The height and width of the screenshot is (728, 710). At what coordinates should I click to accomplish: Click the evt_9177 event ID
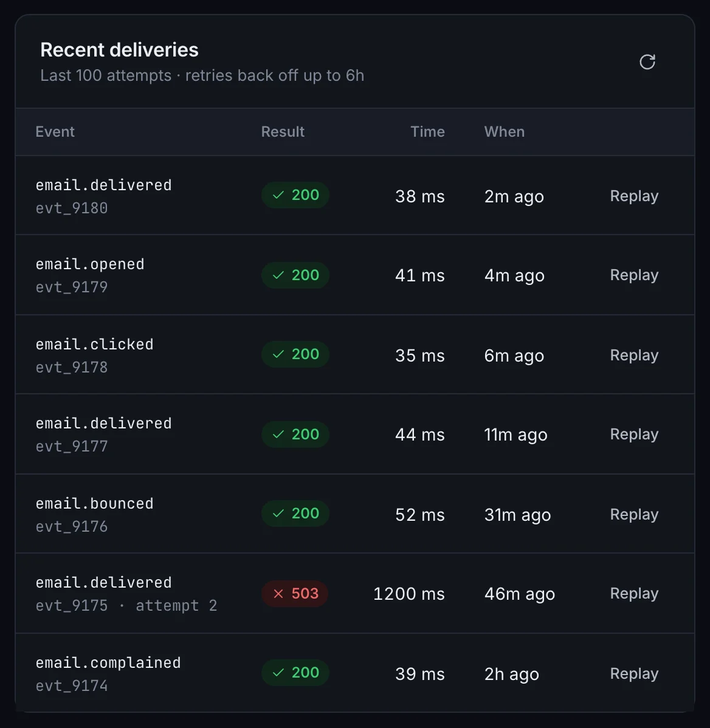click(x=72, y=447)
